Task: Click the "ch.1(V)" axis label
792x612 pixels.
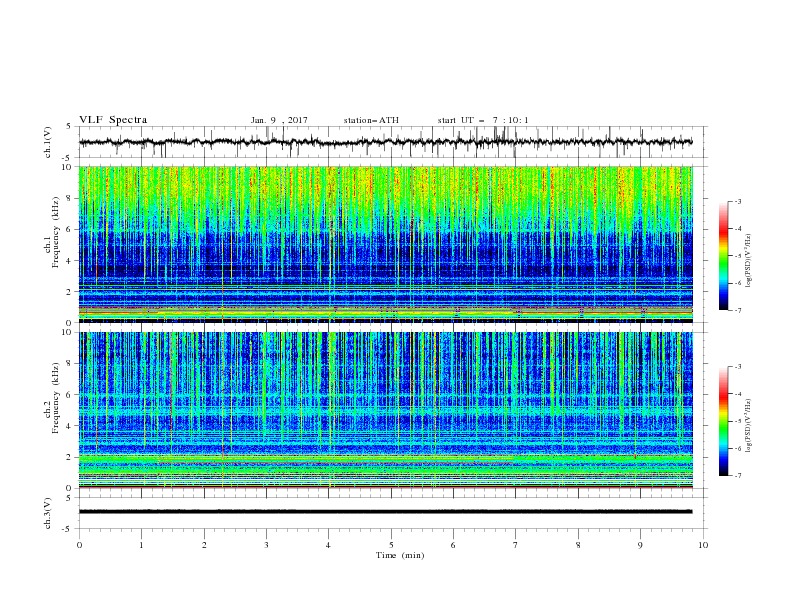Action: point(48,142)
